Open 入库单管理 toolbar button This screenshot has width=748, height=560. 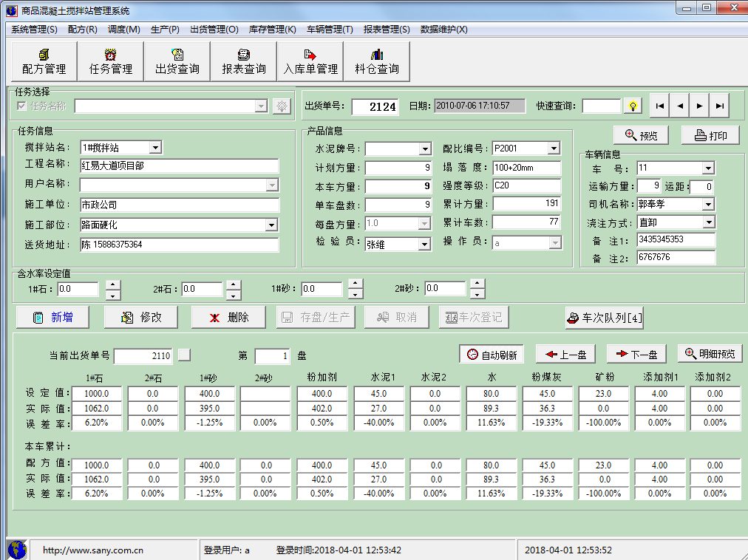click(x=310, y=61)
